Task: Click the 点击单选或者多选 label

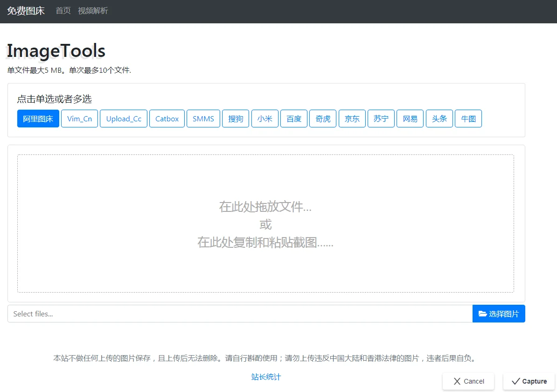Action: 55,99
